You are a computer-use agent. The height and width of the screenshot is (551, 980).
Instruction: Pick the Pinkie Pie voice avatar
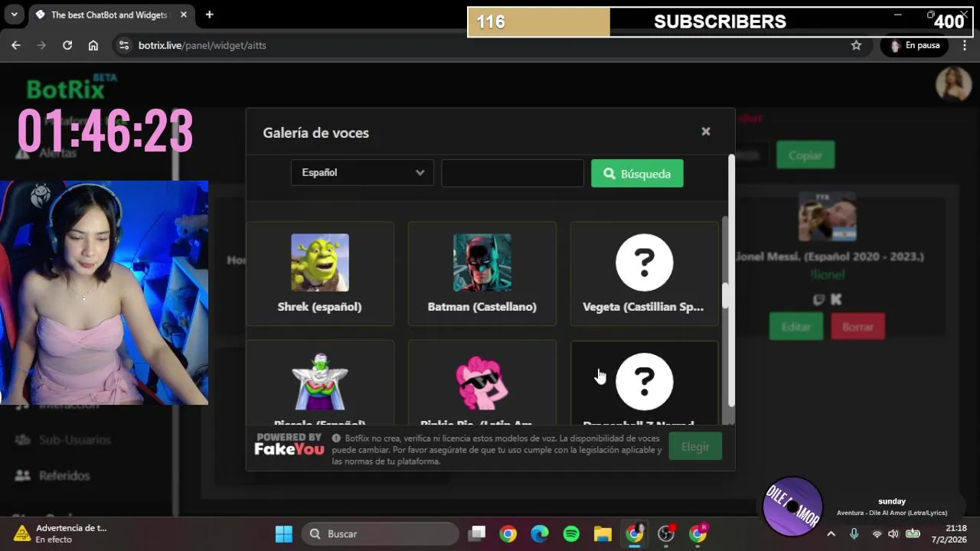(x=482, y=381)
